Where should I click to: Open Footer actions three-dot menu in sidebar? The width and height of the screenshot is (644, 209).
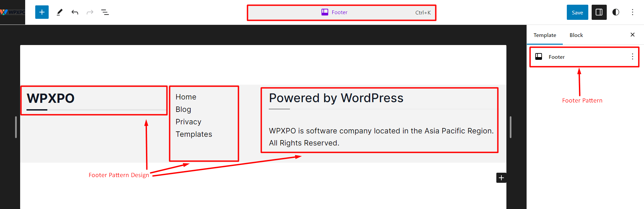pyautogui.click(x=633, y=56)
